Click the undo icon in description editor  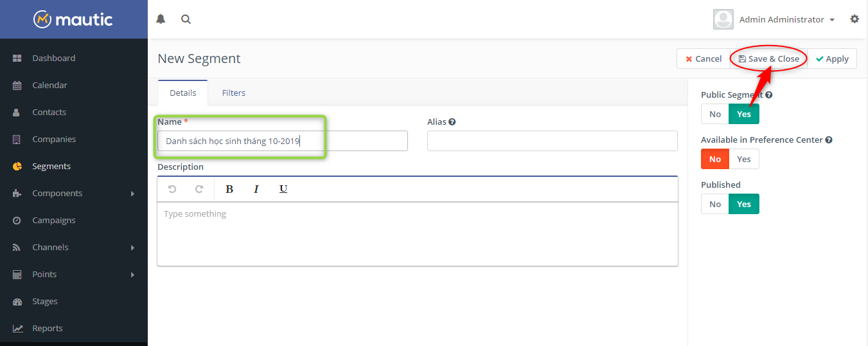(172, 189)
